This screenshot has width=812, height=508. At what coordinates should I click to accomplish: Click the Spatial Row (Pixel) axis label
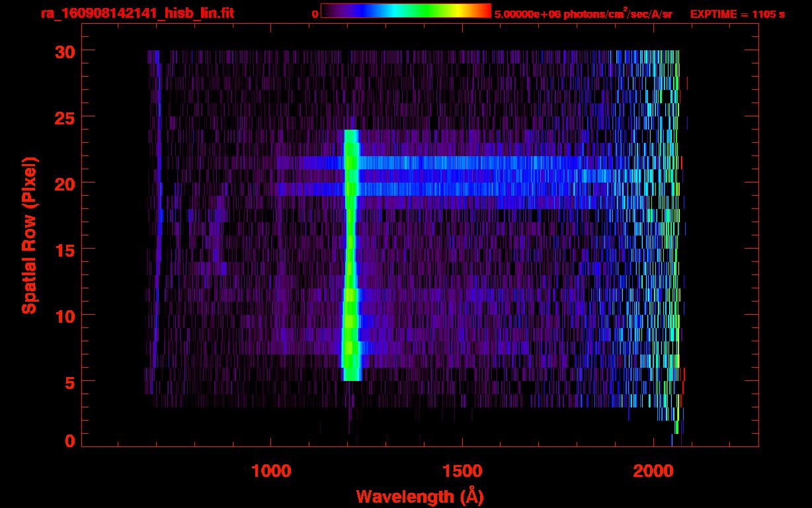[x=29, y=235]
